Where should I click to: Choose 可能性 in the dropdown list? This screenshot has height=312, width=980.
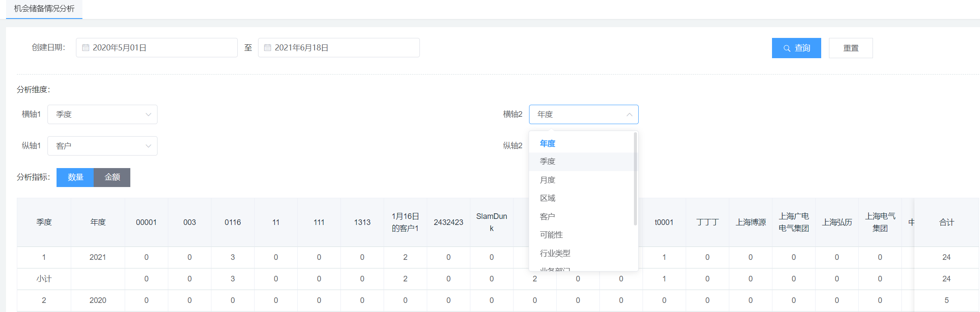[x=551, y=235]
